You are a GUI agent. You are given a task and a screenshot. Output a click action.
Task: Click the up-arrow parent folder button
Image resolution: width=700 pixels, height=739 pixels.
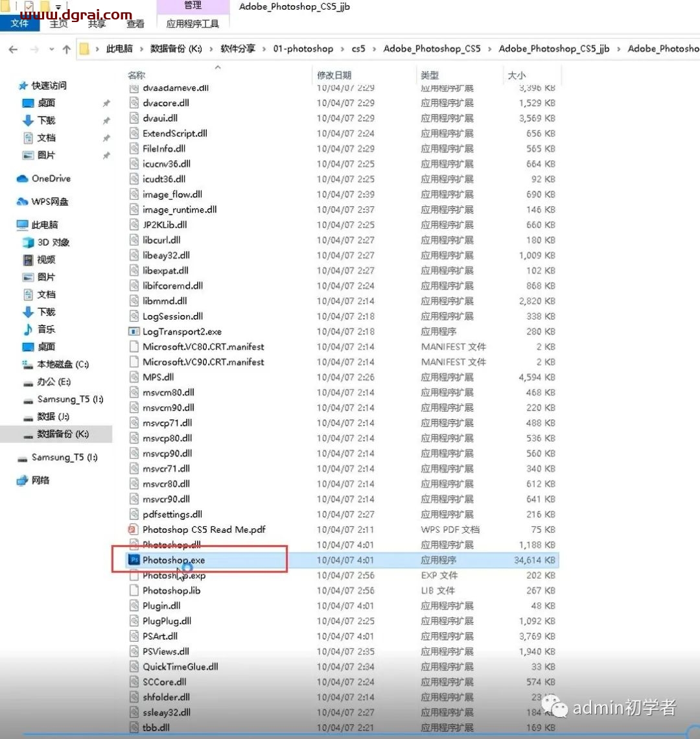pyautogui.click(x=66, y=49)
